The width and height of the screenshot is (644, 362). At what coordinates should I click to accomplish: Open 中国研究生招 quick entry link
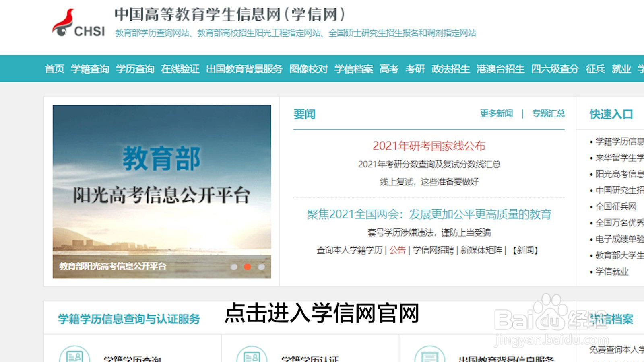(x=619, y=190)
